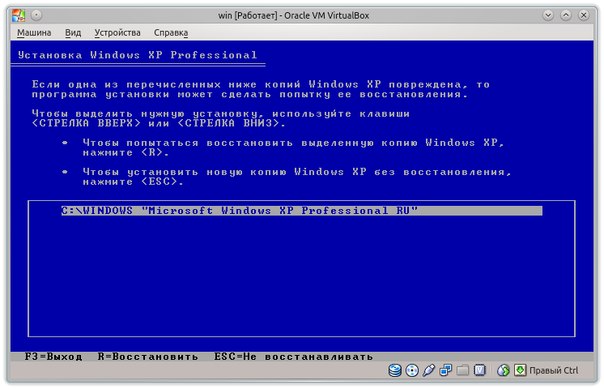This screenshot has height=389, width=604.
Task: Open the Машина menu
Action: point(34,33)
